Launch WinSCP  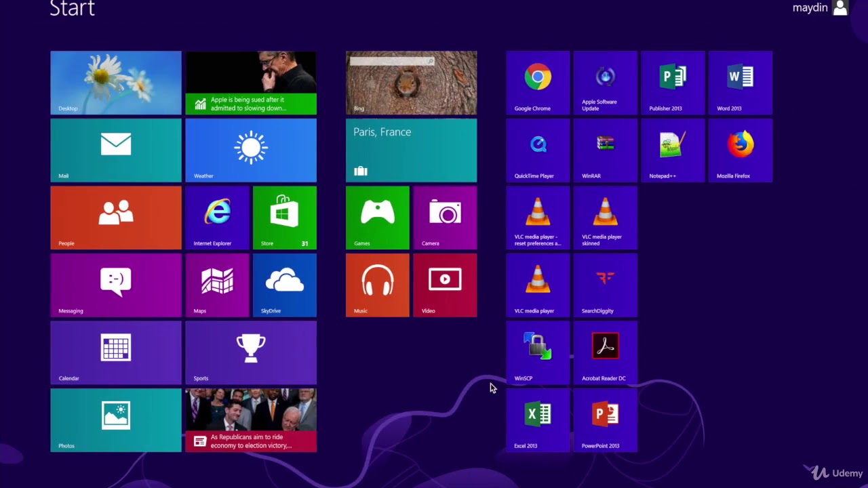pos(538,353)
